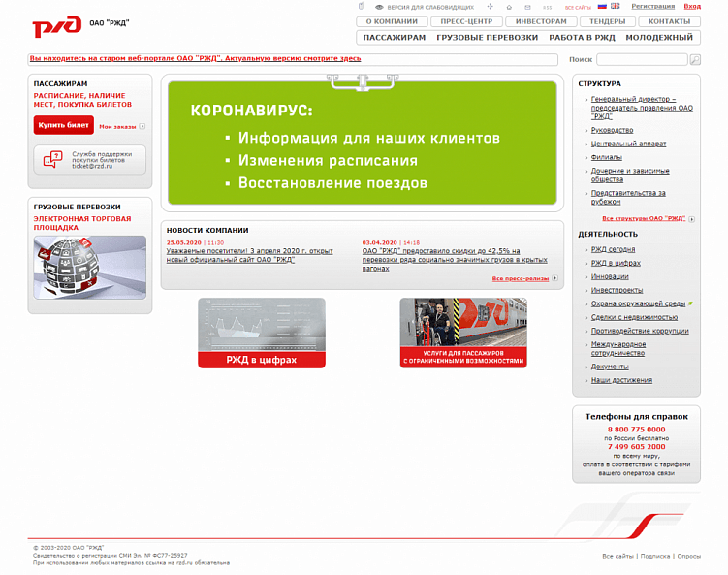This screenshot has height=575, width=728.
Task: Click the Вход login link
Action: pyautogui.click(x=692, y=6)
